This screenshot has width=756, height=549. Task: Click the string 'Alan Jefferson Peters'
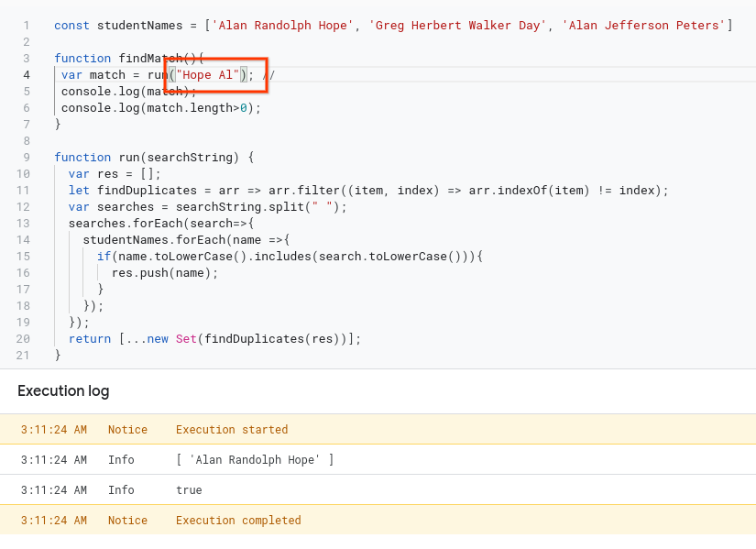[x=643, y=26]
